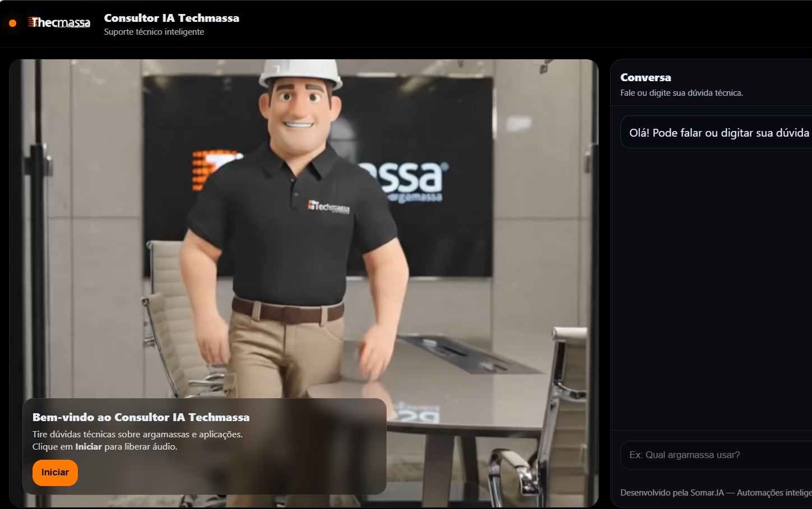
Task: Click 'Tire dúvidas técnicas sobre argamassas' text
Action: [x=137, y=435]
